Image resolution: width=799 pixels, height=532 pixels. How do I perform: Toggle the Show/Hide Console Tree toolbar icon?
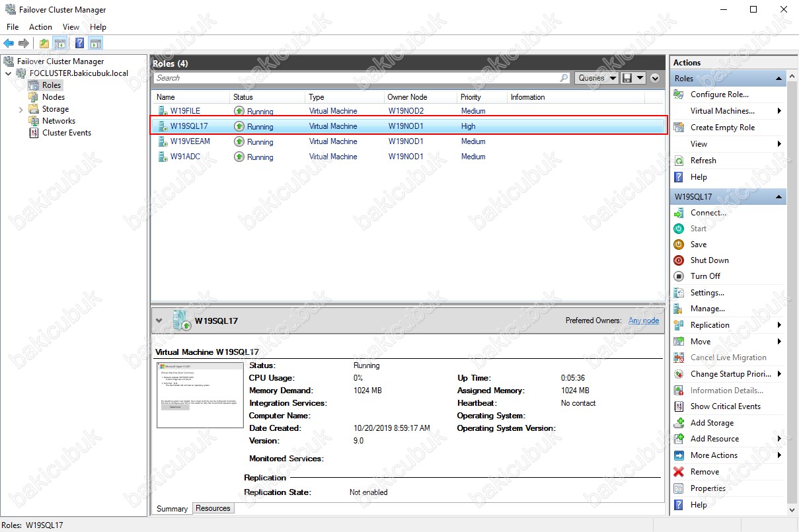[x=60, y=44]
